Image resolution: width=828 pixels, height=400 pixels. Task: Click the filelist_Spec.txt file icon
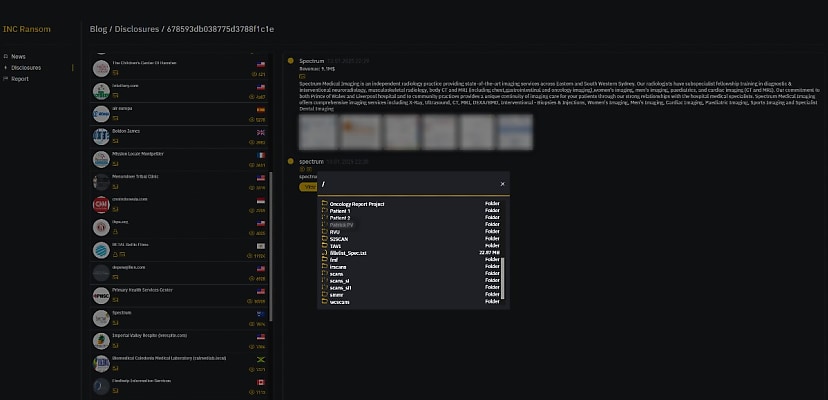tap(325, 253)
